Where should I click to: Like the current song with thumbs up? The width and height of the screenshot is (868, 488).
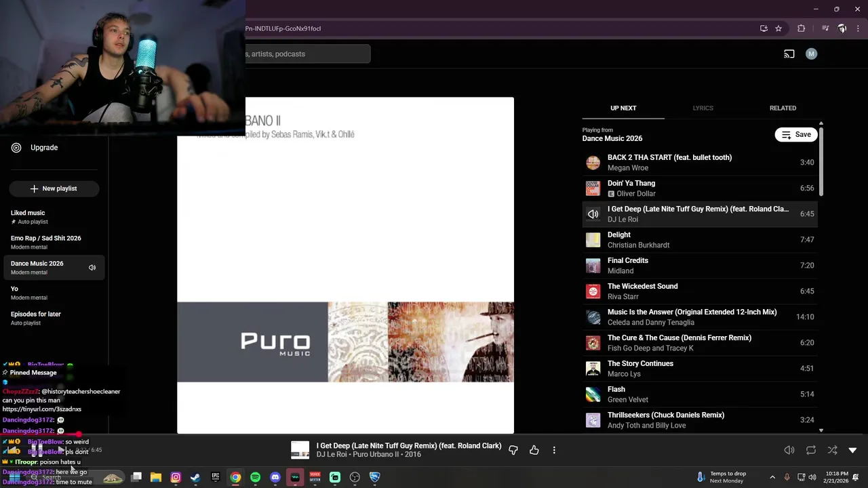tap(534, 450)
